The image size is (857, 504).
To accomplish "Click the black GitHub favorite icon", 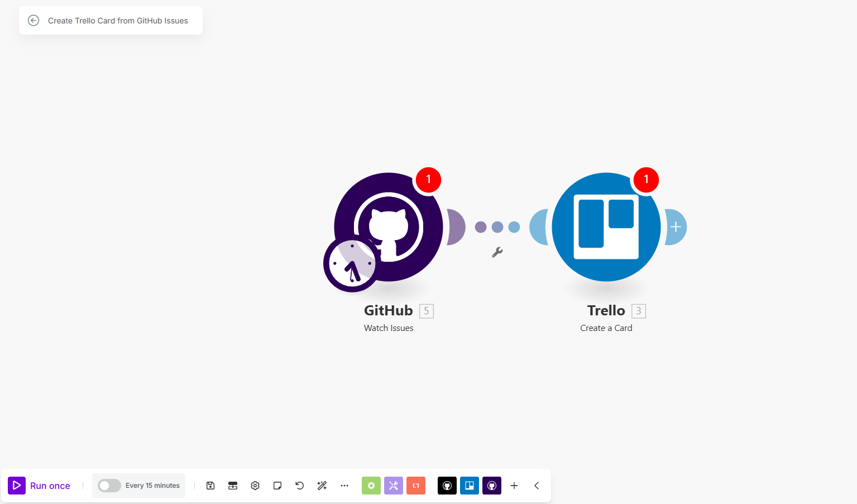I will pyautogui.click(x=447, y=486).
